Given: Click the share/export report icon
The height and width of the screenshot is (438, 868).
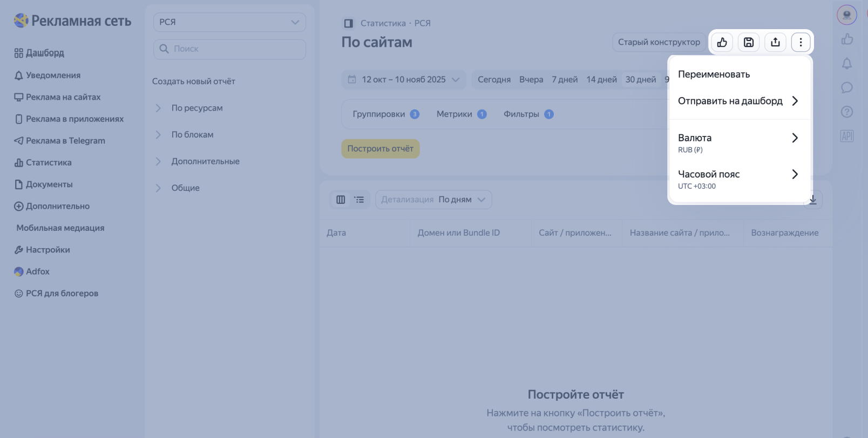Looking at the screenshot, I should pyautogui.click(x=775, y=42).
